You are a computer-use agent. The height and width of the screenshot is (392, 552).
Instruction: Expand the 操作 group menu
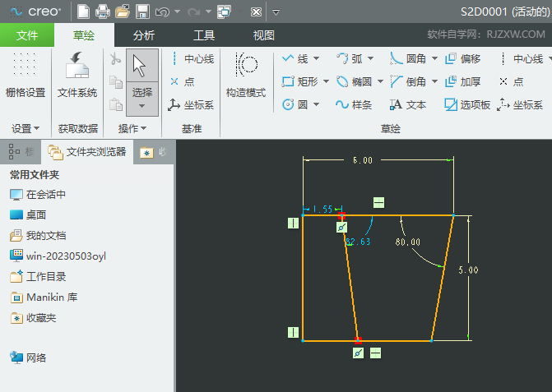[x=132, y=129]
